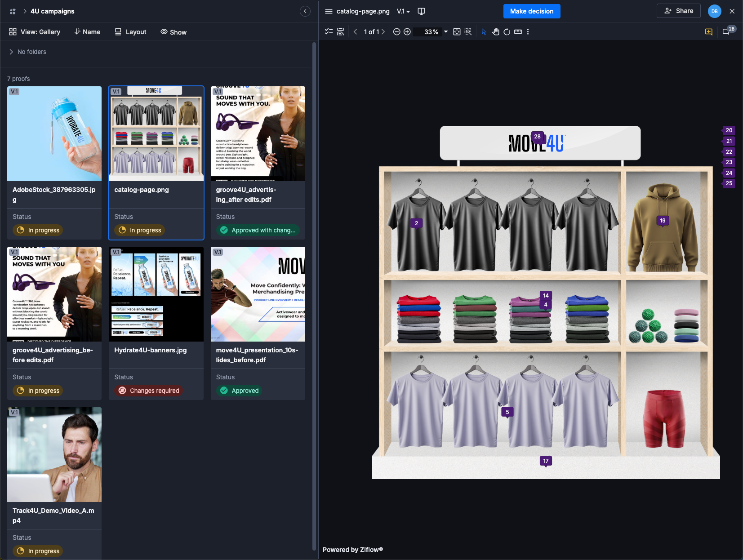743x560 pixels.
Task: Click In progress status of groove4U before edits
Action: (38, 391)
